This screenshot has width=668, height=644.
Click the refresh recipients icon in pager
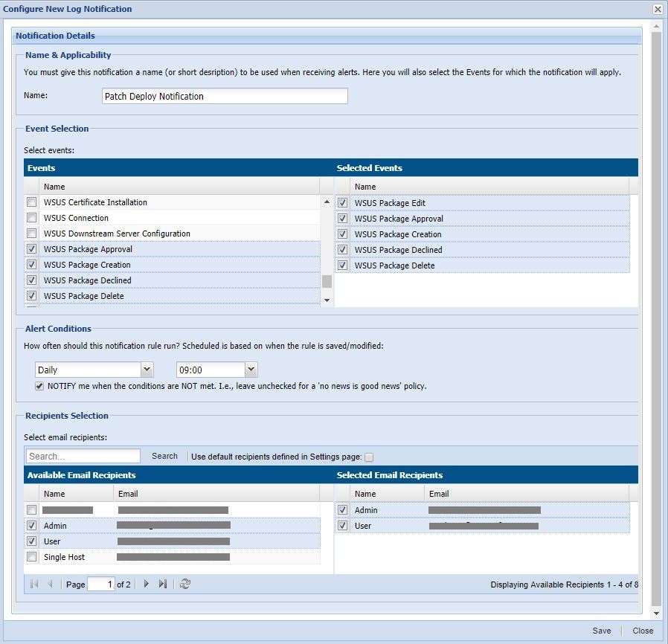tap(185, 585)
